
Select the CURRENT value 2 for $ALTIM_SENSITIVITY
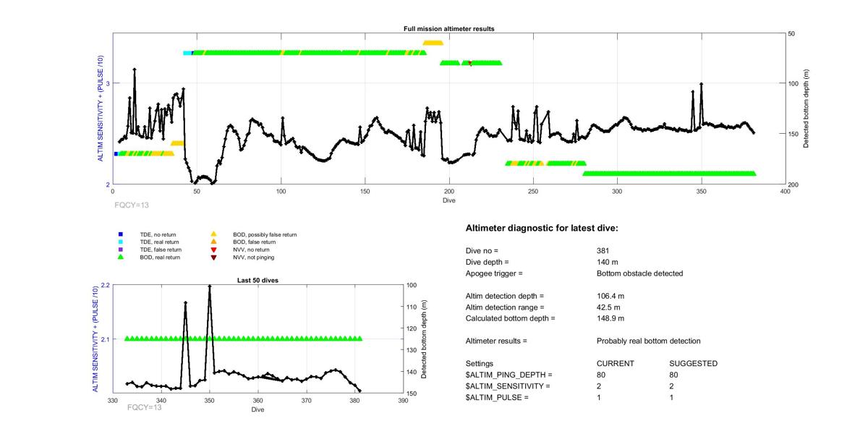pyautogui.click(x=599, y=386)
